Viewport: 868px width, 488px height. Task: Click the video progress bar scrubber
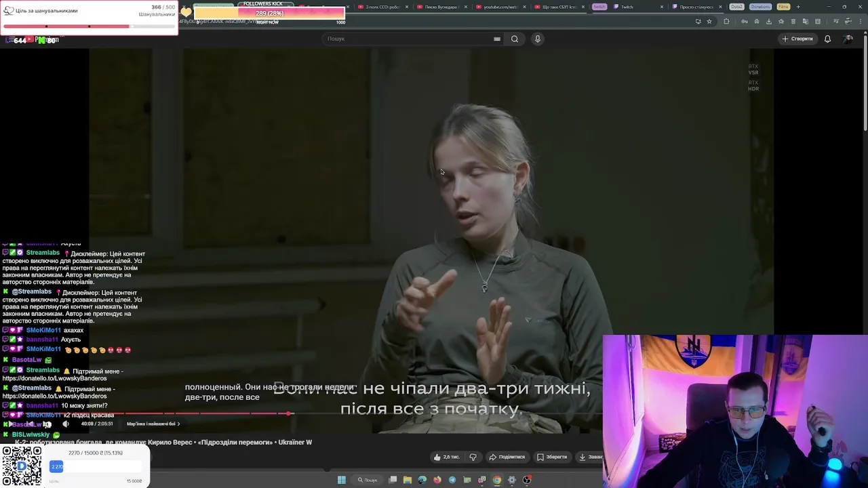pos(289,413)
